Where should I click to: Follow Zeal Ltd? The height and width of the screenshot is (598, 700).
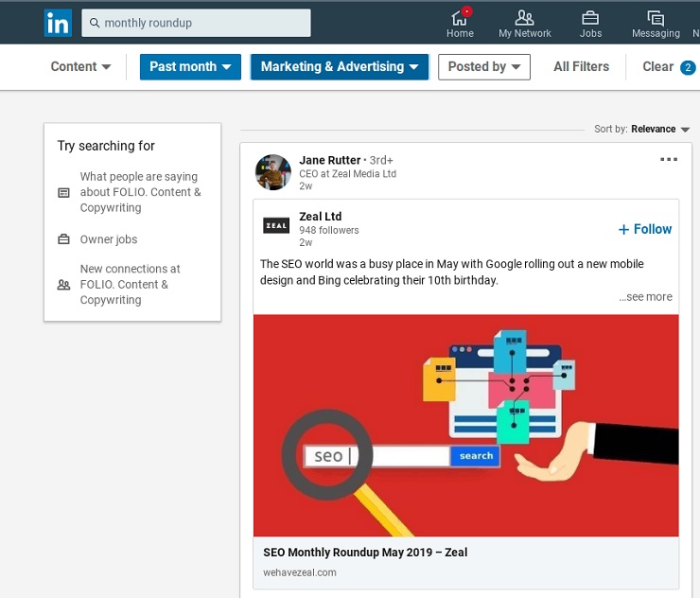pos(645,229)
